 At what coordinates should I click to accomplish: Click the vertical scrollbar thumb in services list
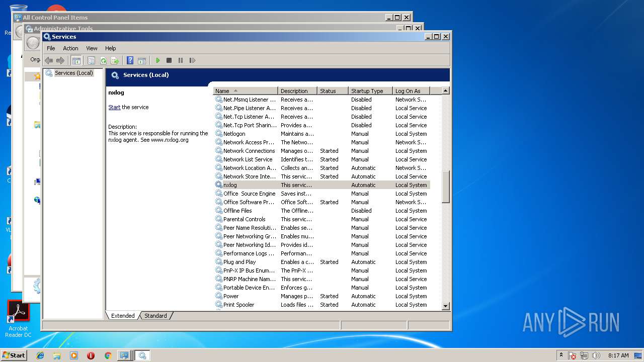point(445,187)
